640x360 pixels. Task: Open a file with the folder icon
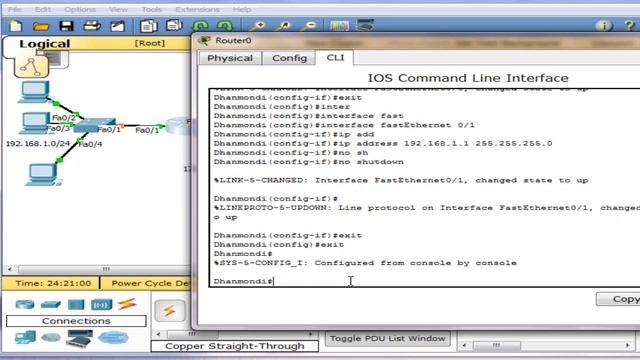pos(40,26)
